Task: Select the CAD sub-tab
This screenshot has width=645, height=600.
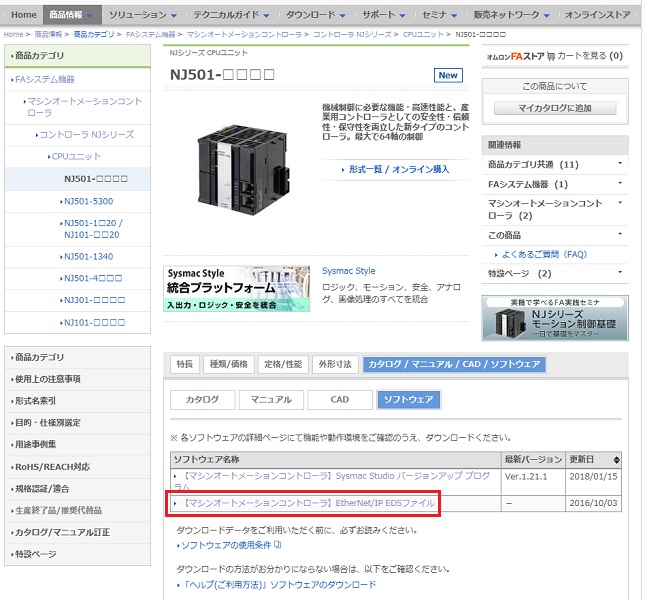Action: point(340,399)
